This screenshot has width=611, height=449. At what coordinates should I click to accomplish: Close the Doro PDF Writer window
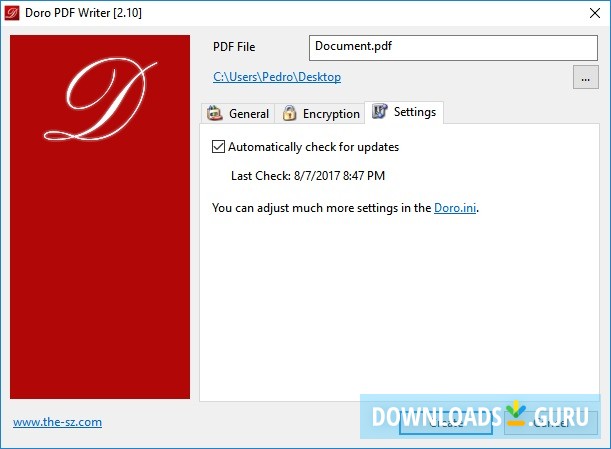tap(595, 13)
